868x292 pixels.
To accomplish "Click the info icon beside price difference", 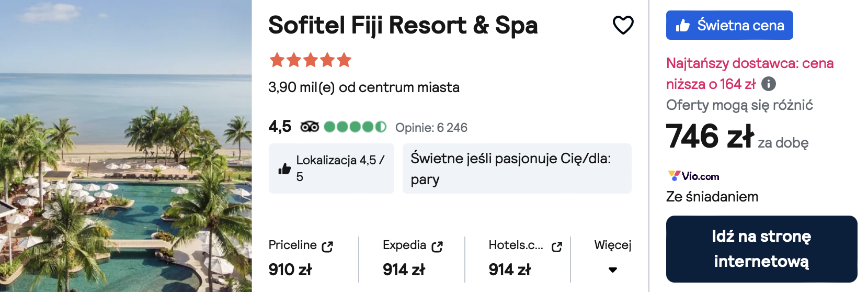I will pyautogui.click(x=769, y=84).
